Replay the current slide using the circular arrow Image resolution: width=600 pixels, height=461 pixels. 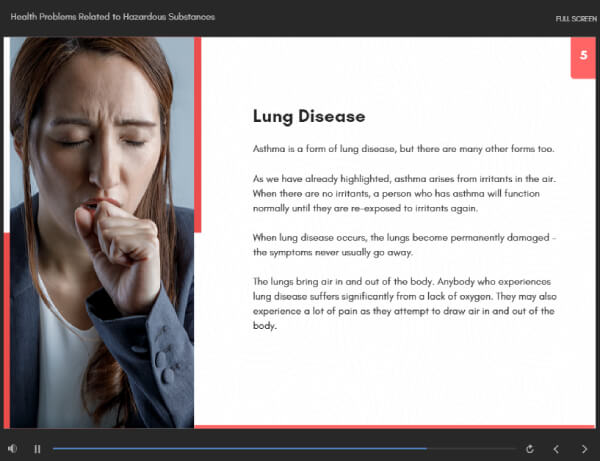click(529, 449)
